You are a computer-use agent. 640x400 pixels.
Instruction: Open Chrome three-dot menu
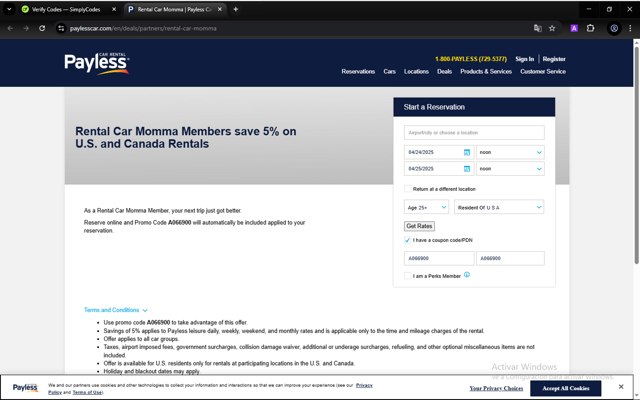630,28
